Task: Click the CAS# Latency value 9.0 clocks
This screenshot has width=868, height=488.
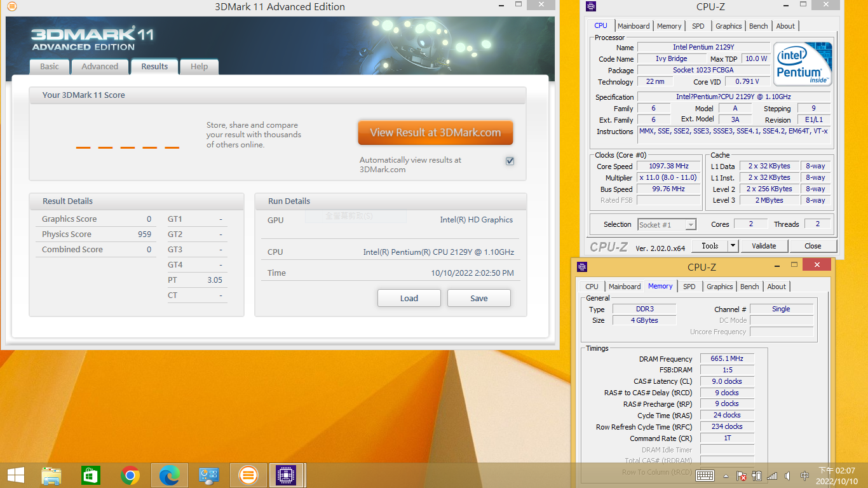Action: pos(727,381)
